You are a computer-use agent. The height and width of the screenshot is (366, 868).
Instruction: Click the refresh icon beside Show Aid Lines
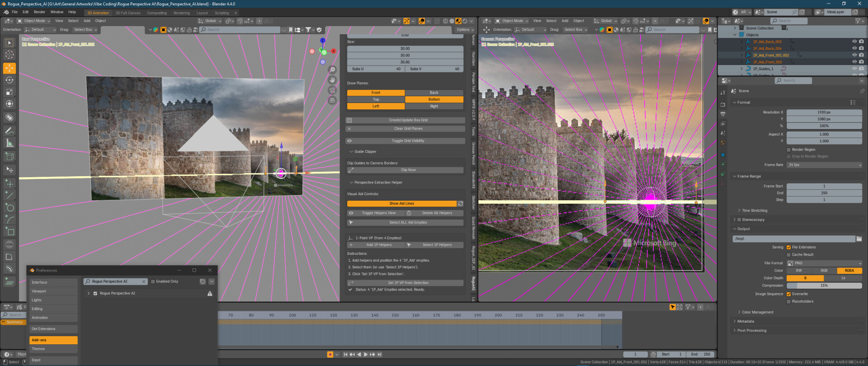pos(461,204)
